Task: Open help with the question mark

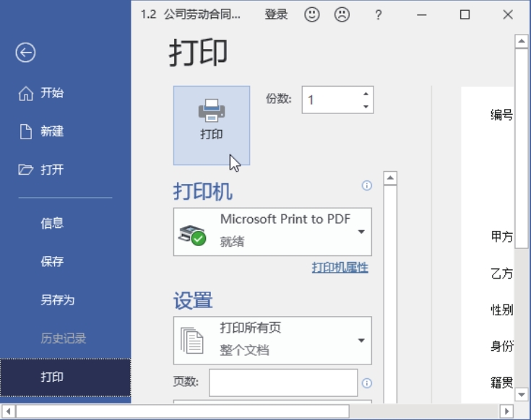Action: 379,15
